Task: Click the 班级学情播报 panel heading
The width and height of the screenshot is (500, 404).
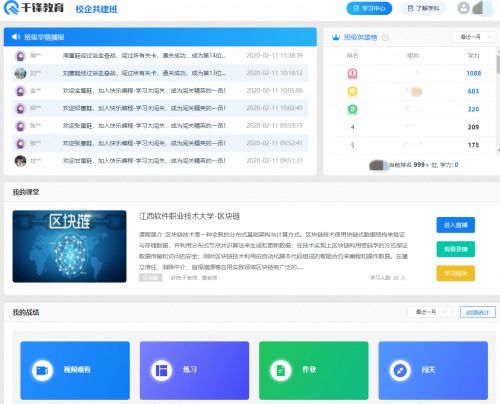Action: [44, 37]
